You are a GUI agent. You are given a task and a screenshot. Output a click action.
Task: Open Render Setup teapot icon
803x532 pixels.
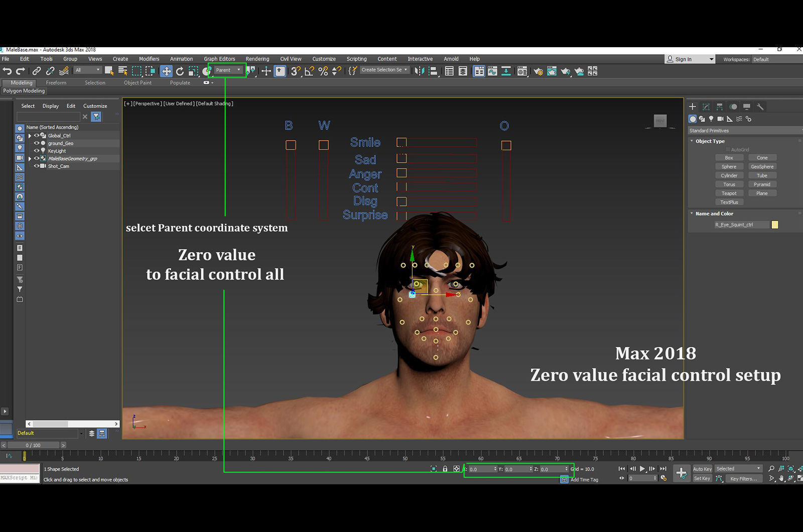point(538,71)
